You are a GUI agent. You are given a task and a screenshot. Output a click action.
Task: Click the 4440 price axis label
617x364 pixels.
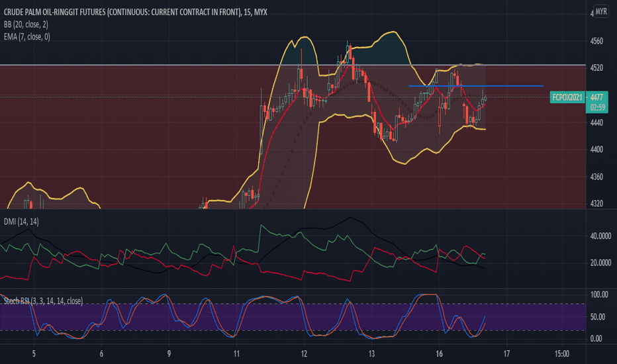[596, 123]
